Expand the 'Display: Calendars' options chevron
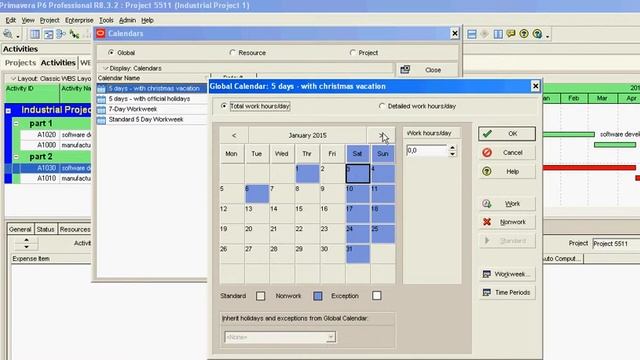 tap(105, 68)
